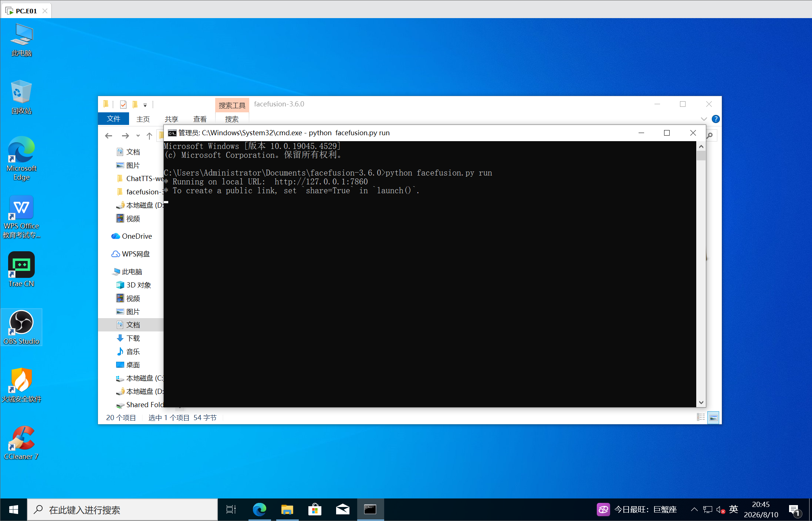The image size is (812, 521).
Task: Toggle the 英 input method indicator
Action: pos(734,510)
